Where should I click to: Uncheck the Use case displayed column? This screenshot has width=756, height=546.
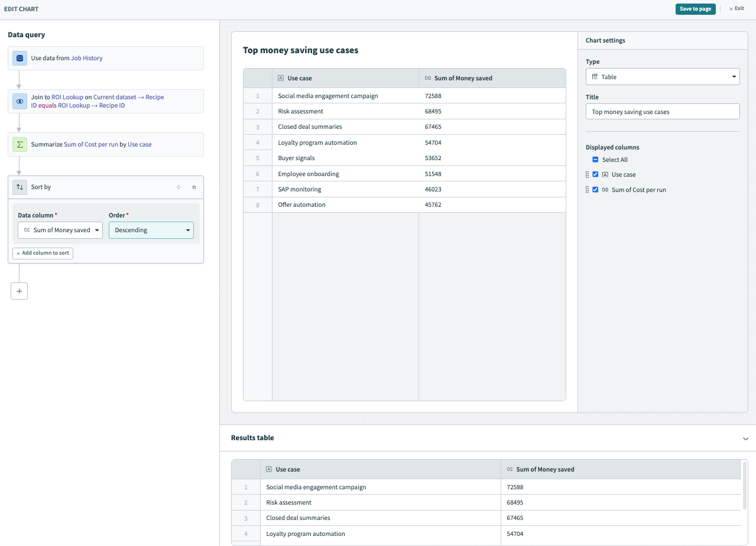click(595, 174)
